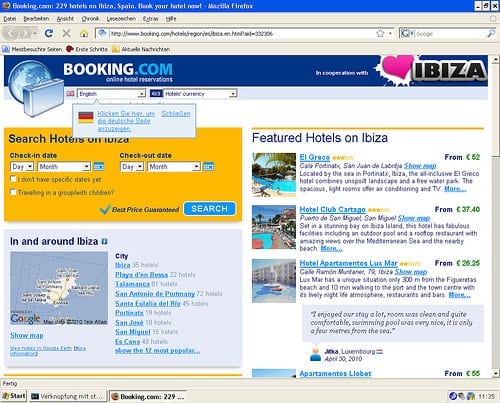The width and height of the screenshot is (500, 403).
Task: Open the Ansicht menu
Action: click(x=65, y=19)
